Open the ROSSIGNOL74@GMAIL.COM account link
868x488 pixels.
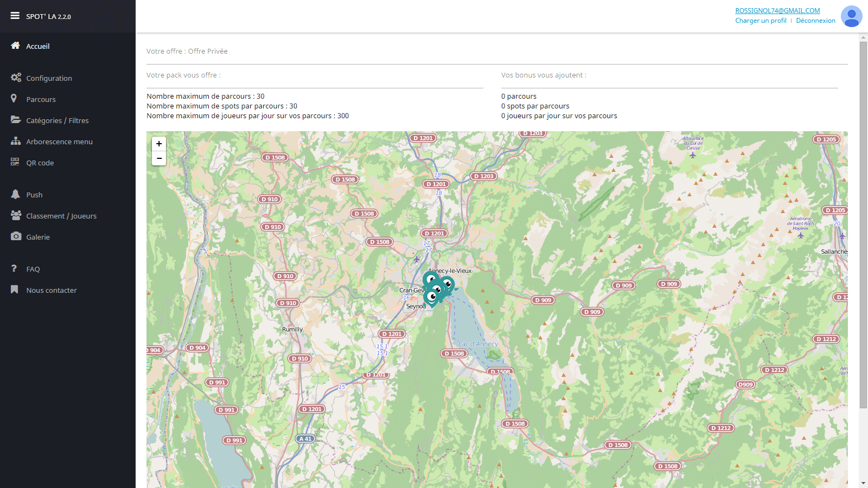click(777, 10)
